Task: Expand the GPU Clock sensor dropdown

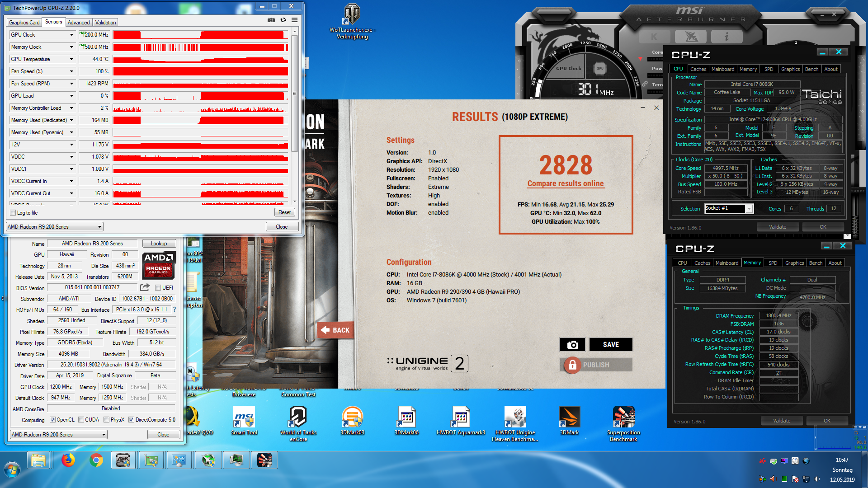Action: tap(71, 35)
